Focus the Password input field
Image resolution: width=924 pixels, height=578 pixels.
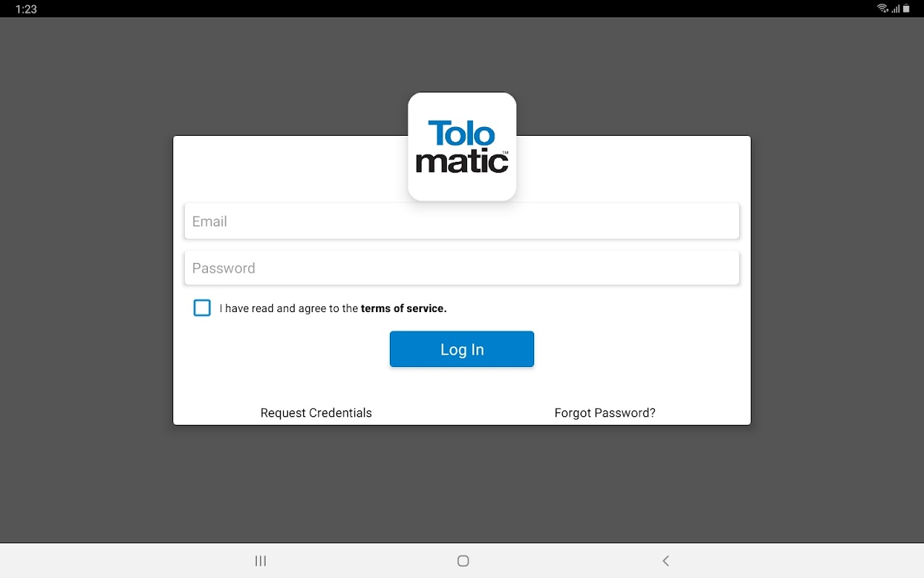click(x=462, y=267)
